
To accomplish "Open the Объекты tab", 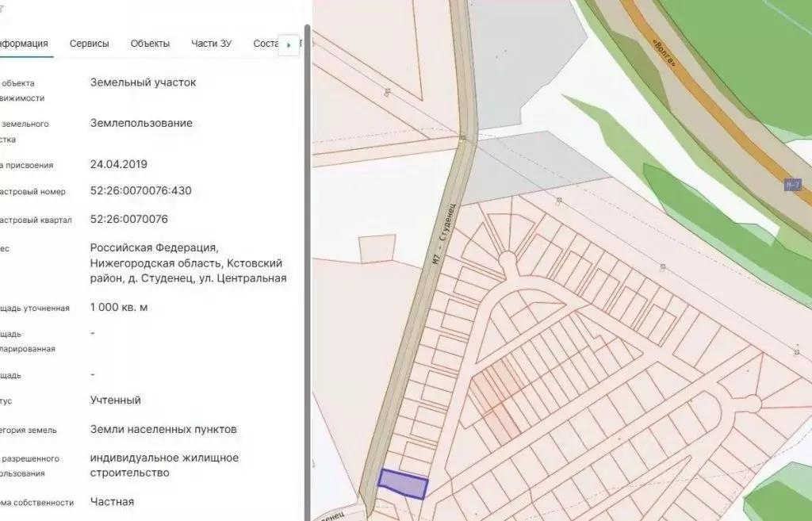I will coord(149,44).
